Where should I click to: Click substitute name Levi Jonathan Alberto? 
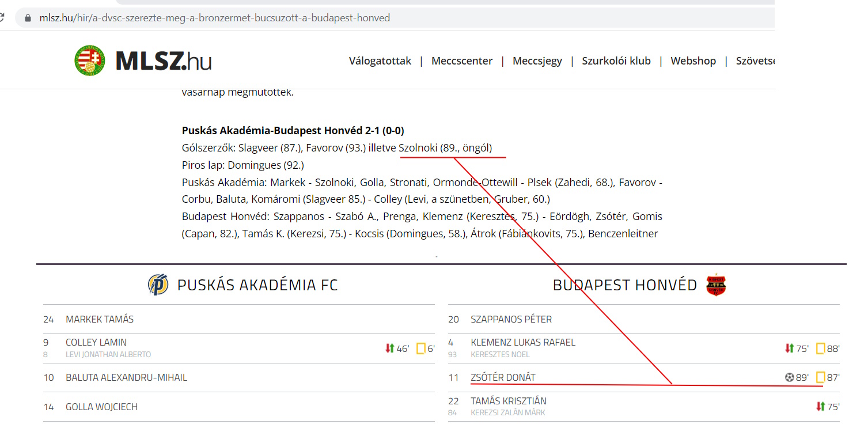(x=108, y=354)
